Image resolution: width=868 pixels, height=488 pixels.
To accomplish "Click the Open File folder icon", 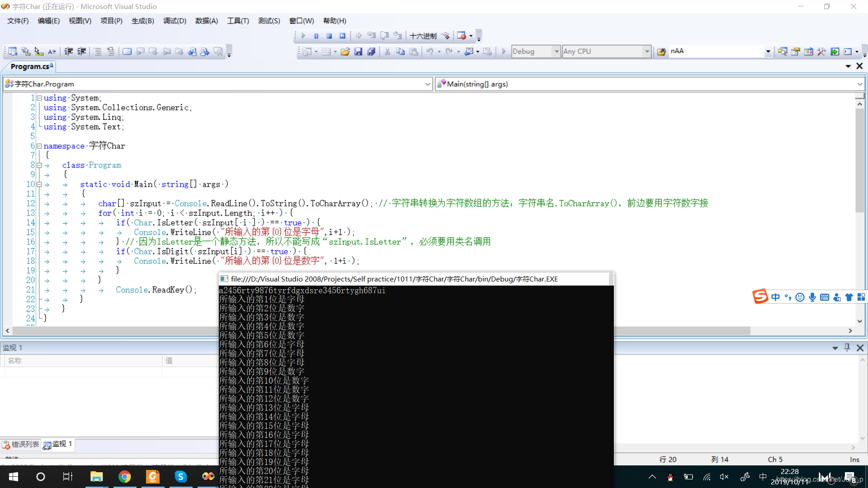I will (x=345, y=52).
